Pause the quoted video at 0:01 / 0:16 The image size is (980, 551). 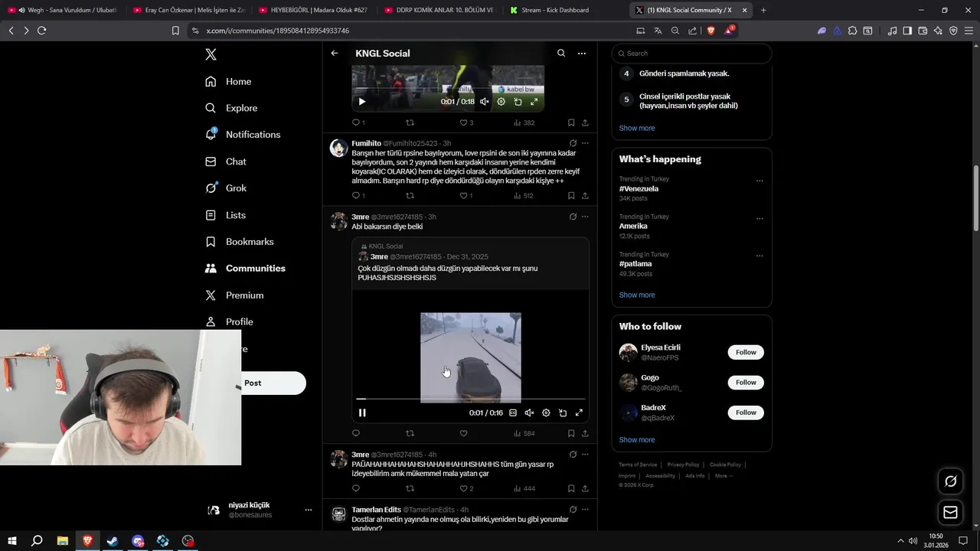click(x=362, y=412)
